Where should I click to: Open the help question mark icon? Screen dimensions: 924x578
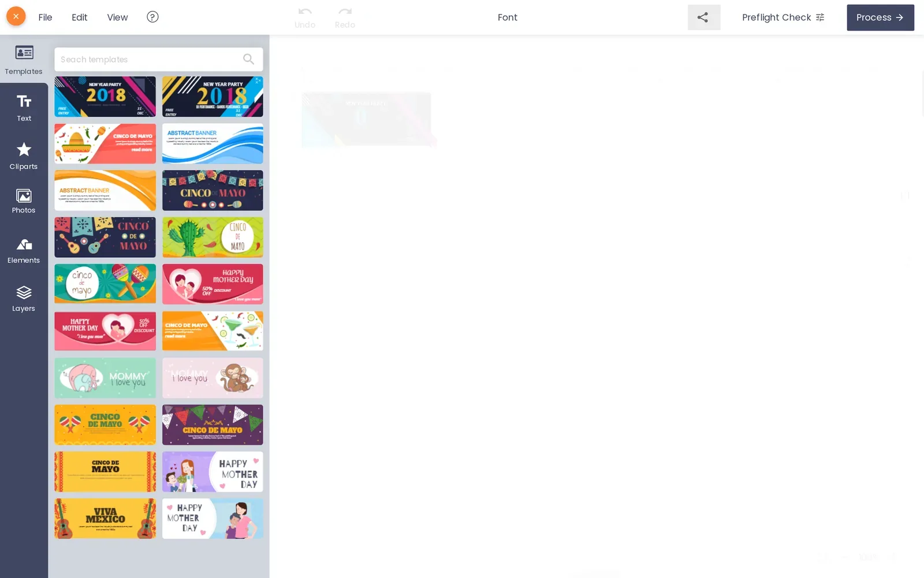(x=152, y=17)
